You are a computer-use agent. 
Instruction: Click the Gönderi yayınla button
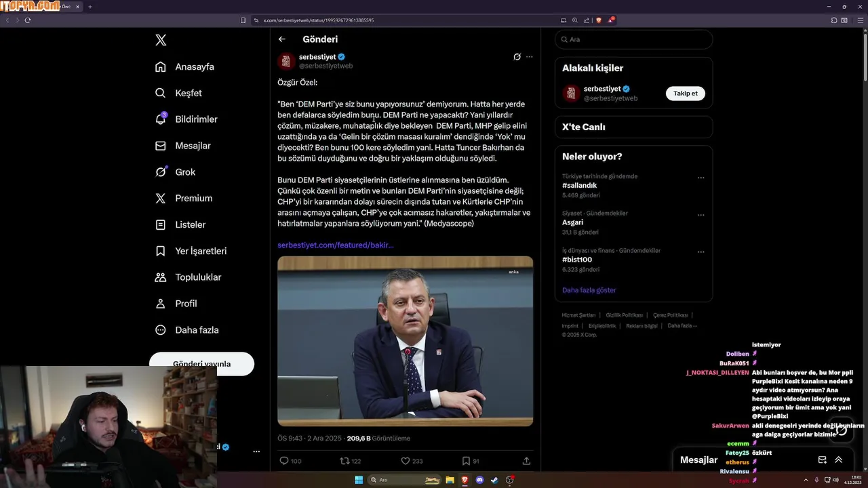[201, 363]
